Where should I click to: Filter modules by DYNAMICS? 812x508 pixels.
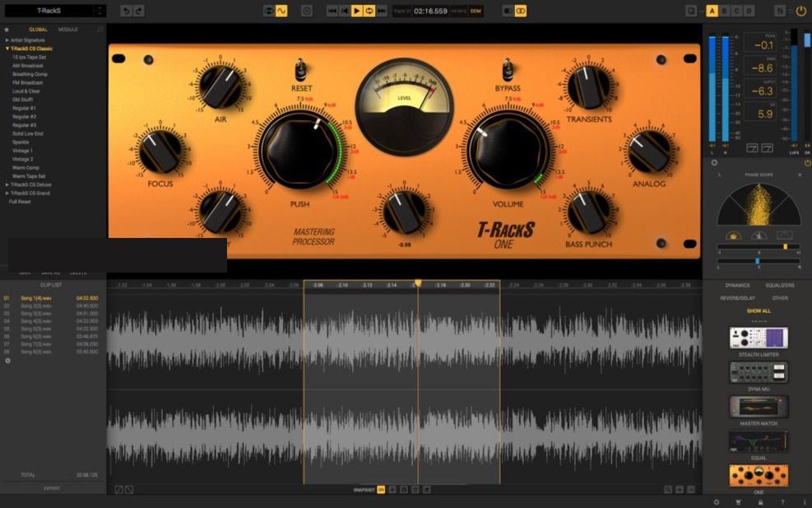[x=737, y=286]
